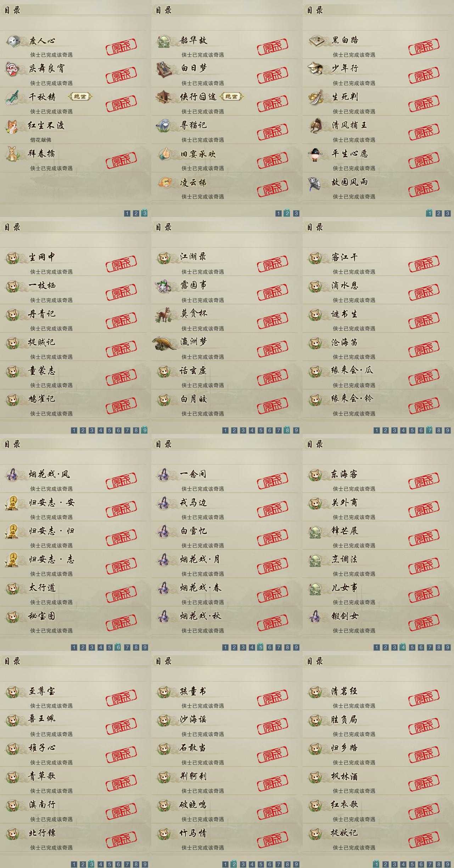Select the horse icon next to 莫贪杯
The width and height of the screenshot is (454, 868).
tap(164, 314)
